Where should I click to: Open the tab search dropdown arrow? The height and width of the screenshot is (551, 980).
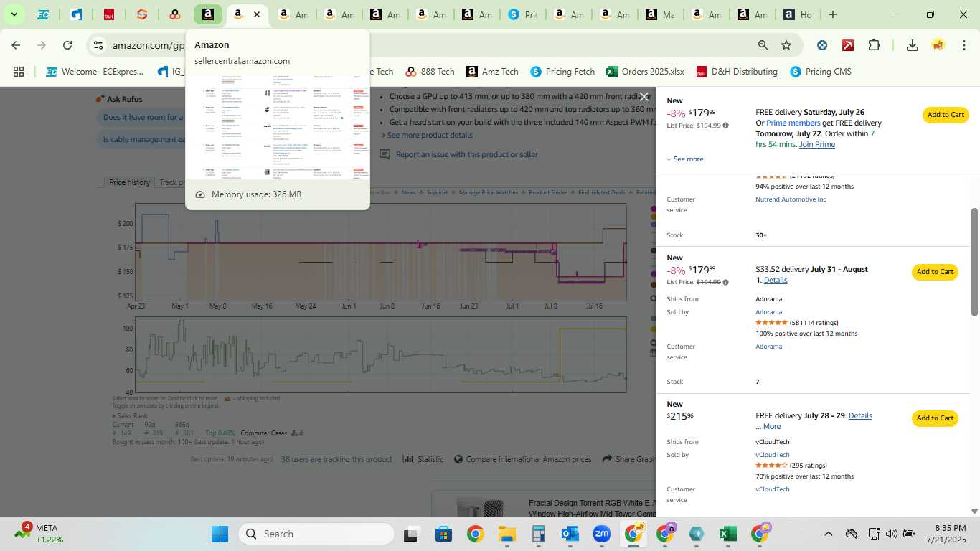pos(14,14)
